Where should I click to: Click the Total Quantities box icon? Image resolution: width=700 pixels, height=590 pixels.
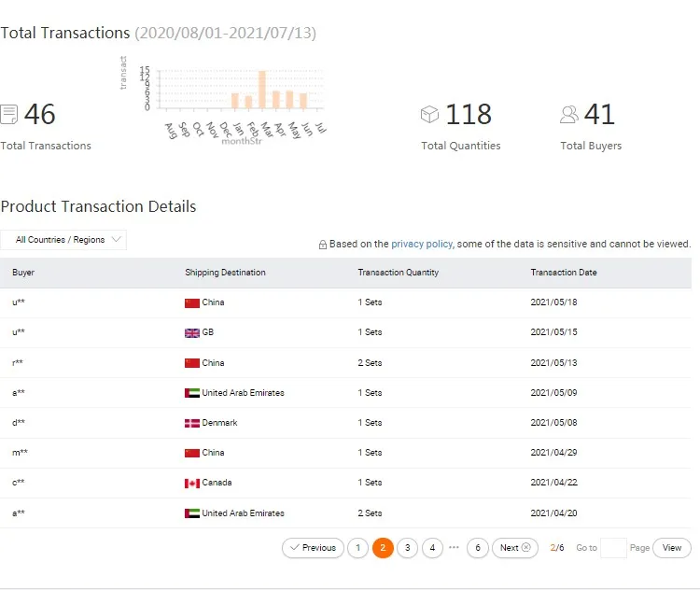[429, 115]
